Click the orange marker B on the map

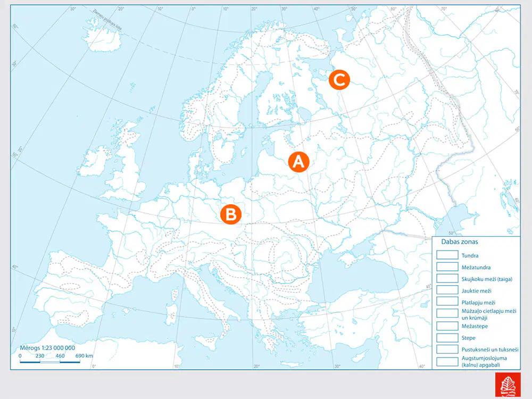[231, 214]
